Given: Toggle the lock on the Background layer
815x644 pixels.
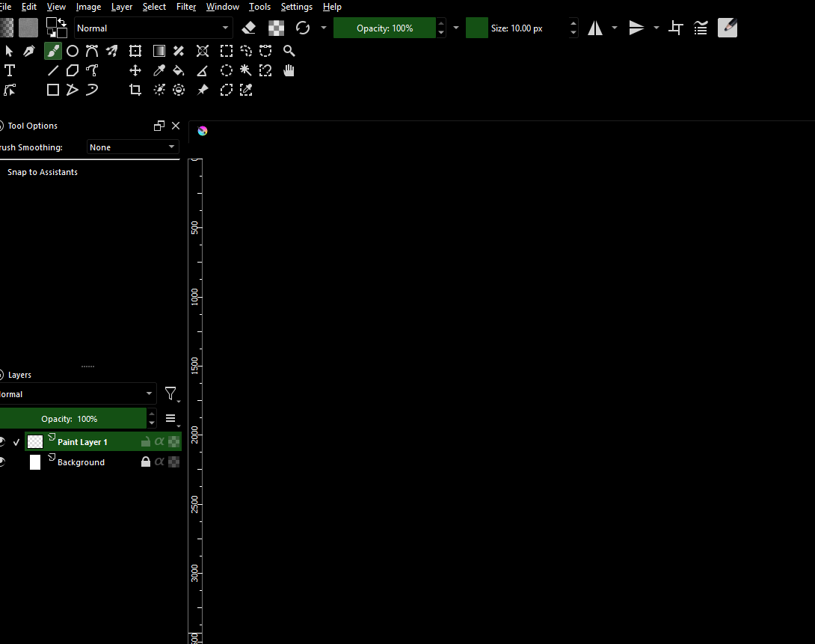Looking at the screenshot, I should [x=146, y=462].
